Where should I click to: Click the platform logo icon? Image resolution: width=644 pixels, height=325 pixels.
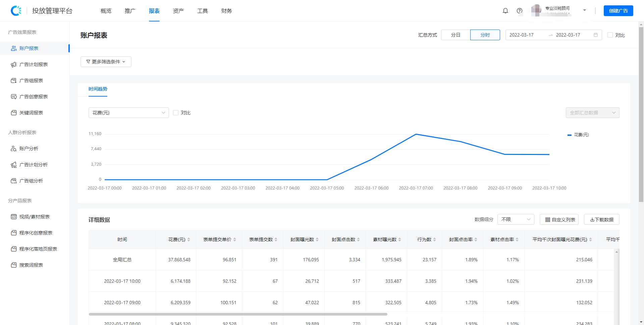16,11
